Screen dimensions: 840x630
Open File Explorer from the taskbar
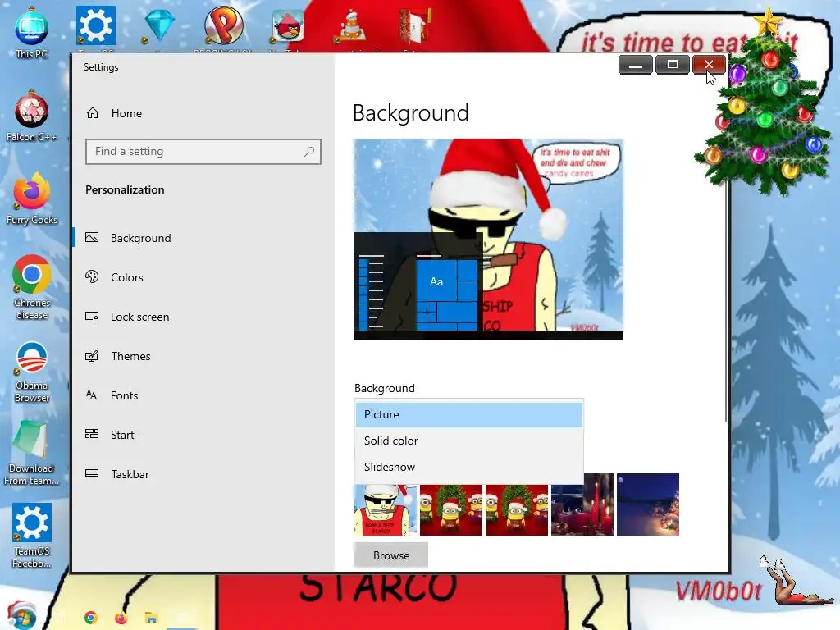click(151, 618)
